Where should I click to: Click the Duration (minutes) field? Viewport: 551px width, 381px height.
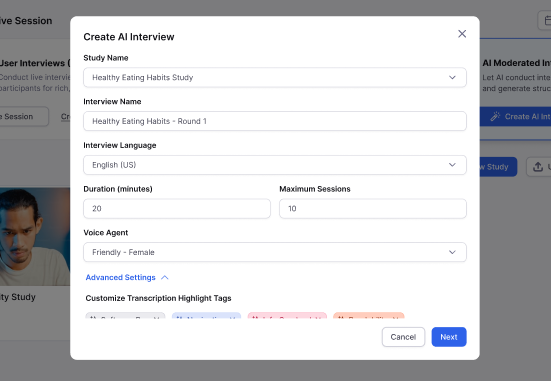[x=177, y=208]
